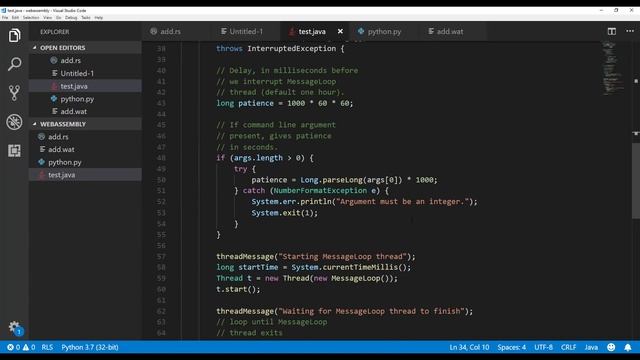The height and width of the screenshot is (360, 640).
Task: Open python.py in Webassembly folder
Action: point(85,162)
